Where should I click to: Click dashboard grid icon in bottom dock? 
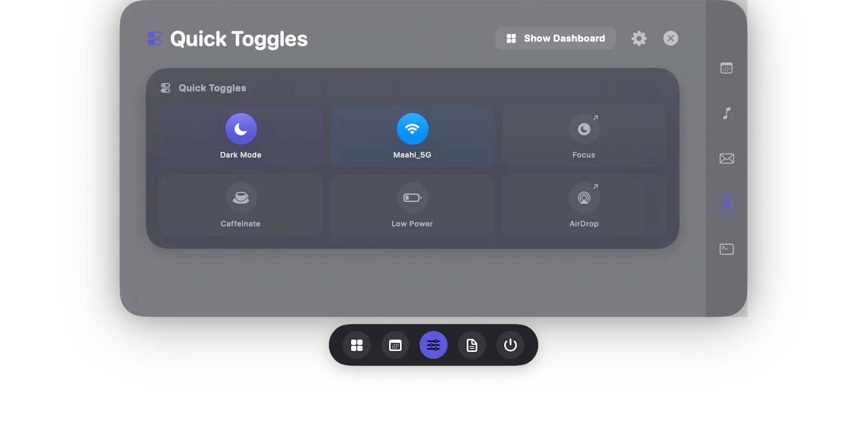pyautogui.click(x=356, y=345)
